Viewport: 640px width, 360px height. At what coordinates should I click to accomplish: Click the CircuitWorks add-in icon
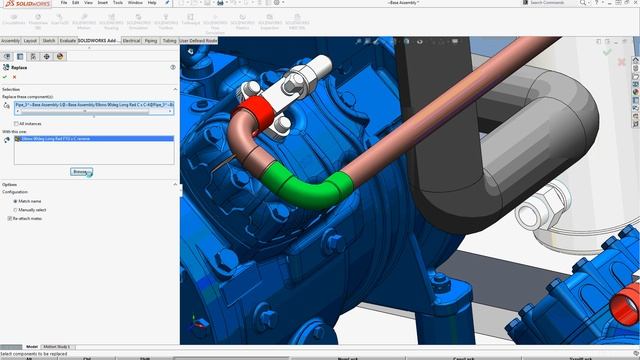click(x=14, y=19)
